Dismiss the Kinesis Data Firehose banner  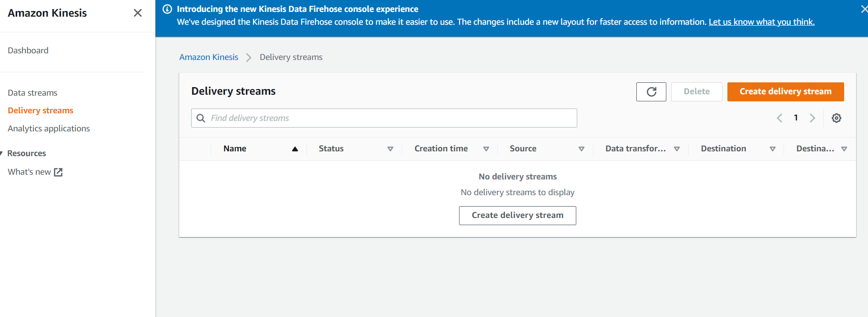tap(864, 9)
